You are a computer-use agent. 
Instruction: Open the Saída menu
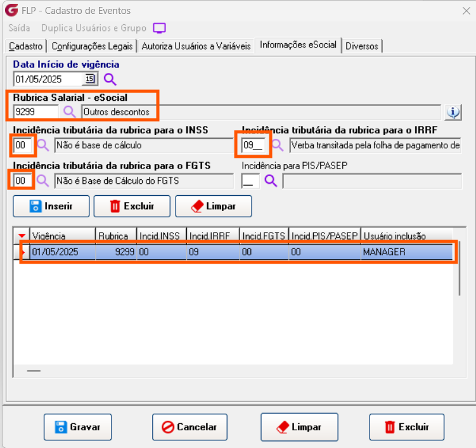click(x=19, y=28)
